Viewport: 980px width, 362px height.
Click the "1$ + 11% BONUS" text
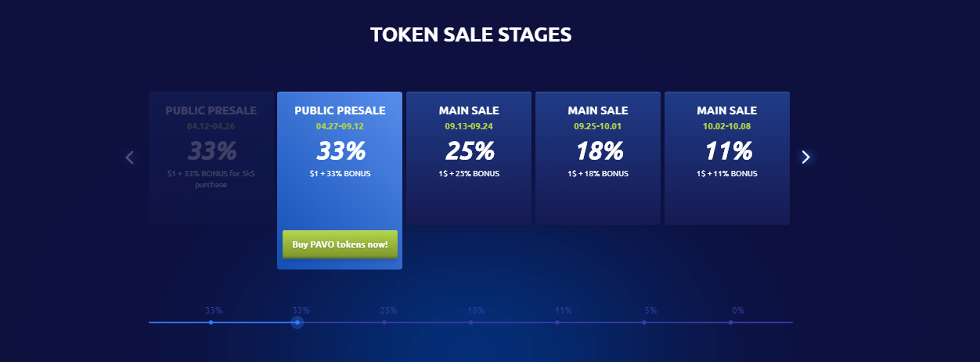pyautogui.click(x=727, y=173)
